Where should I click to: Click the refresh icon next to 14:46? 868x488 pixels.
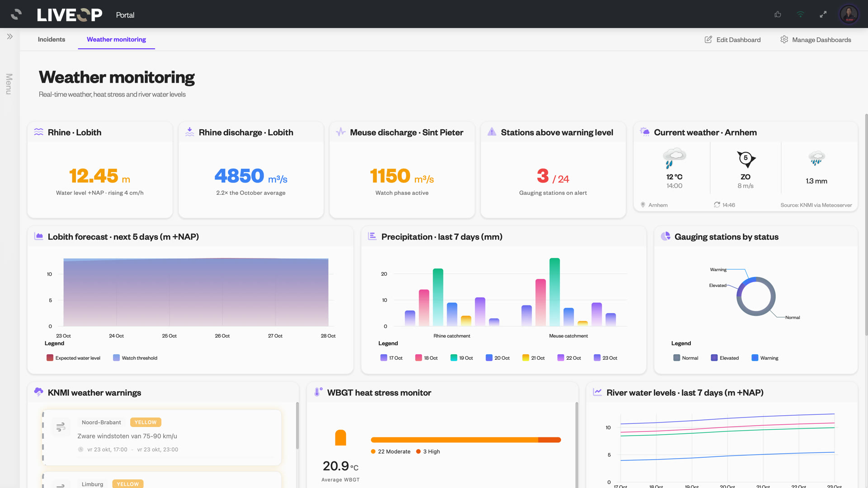pos(717,205)
